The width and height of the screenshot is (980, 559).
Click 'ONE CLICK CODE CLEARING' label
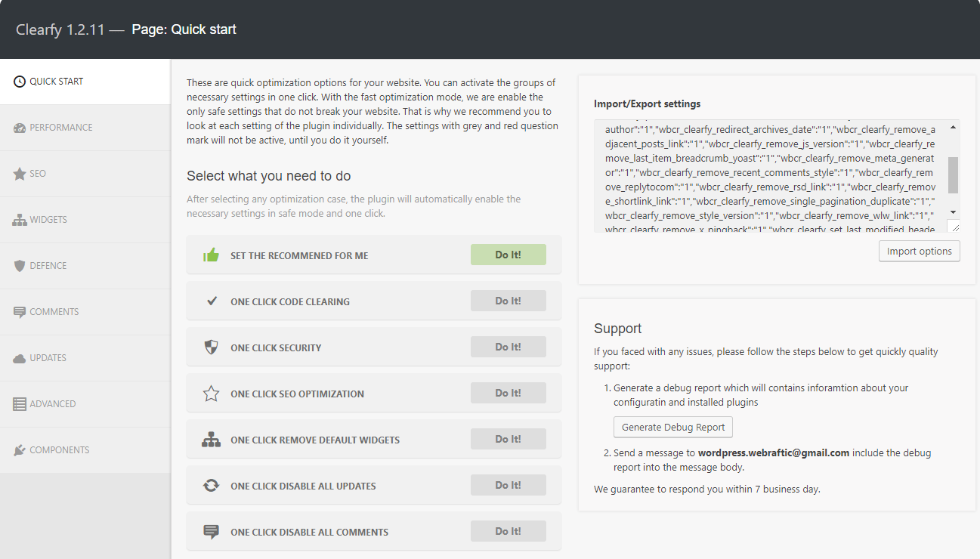tap(290, 301)
